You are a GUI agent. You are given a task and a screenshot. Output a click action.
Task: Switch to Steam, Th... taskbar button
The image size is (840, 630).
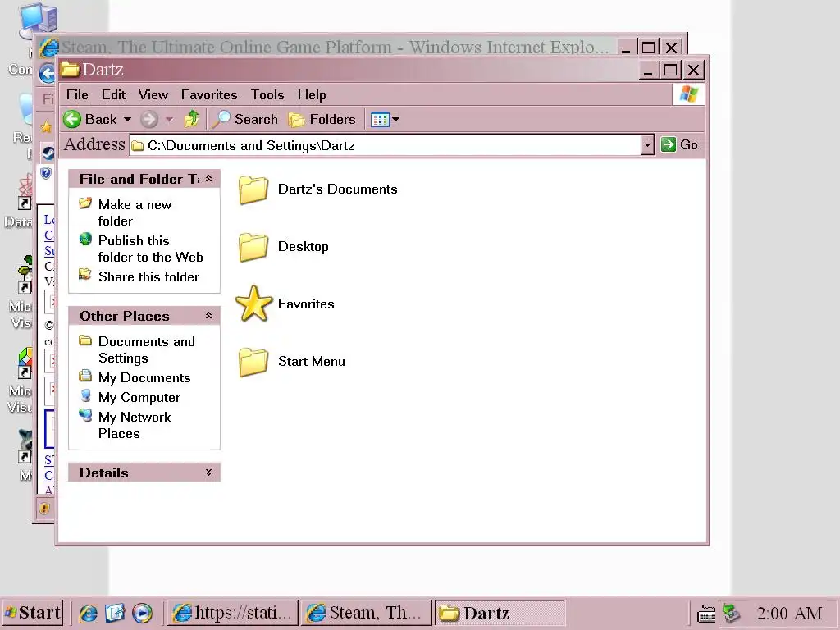367,612
